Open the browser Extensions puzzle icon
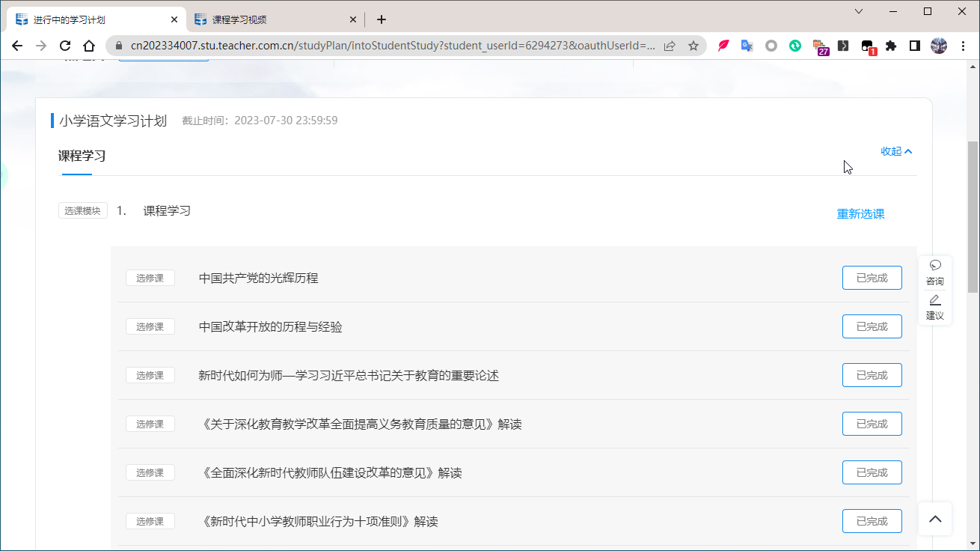The height and width of the screenshot is (551, 980). [x=890, y=46]
